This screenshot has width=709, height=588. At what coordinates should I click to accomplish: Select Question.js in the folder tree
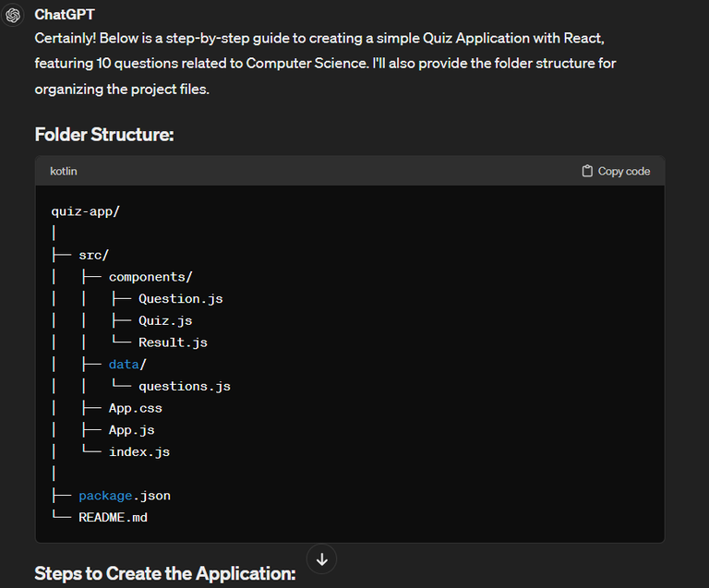pyautogui.click(x=180, y=299)
